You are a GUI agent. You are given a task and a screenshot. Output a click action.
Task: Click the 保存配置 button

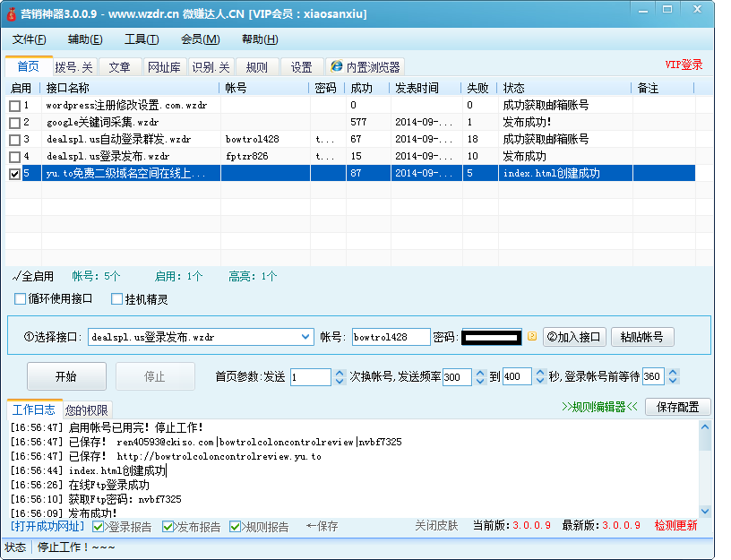coord(677,407)
